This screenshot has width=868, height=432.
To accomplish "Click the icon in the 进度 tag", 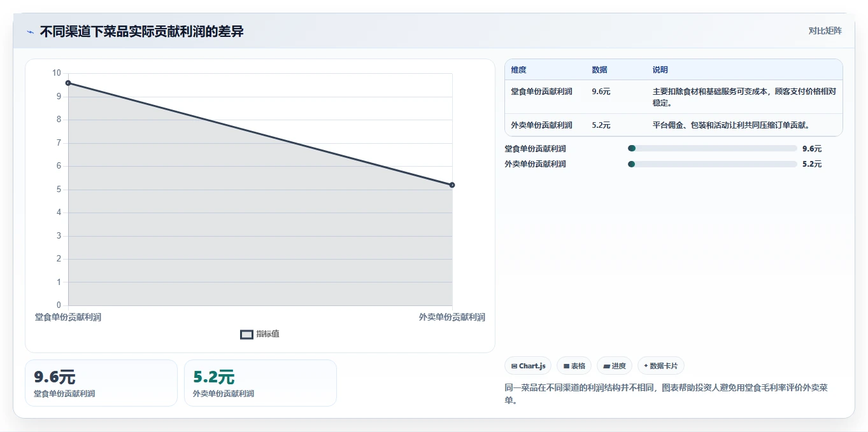I will (607, 366).
